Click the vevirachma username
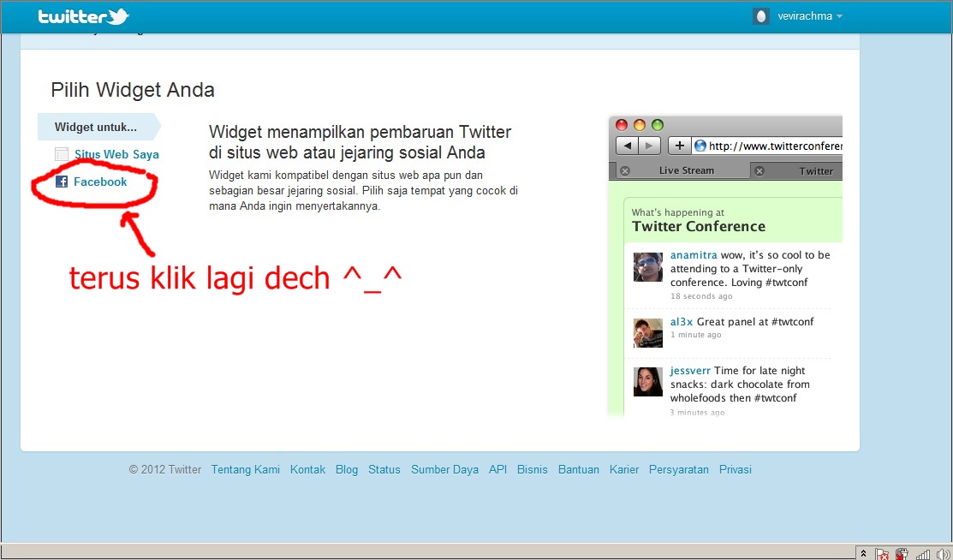Viewport: 953px width, 560px height. tap(805, 16)
